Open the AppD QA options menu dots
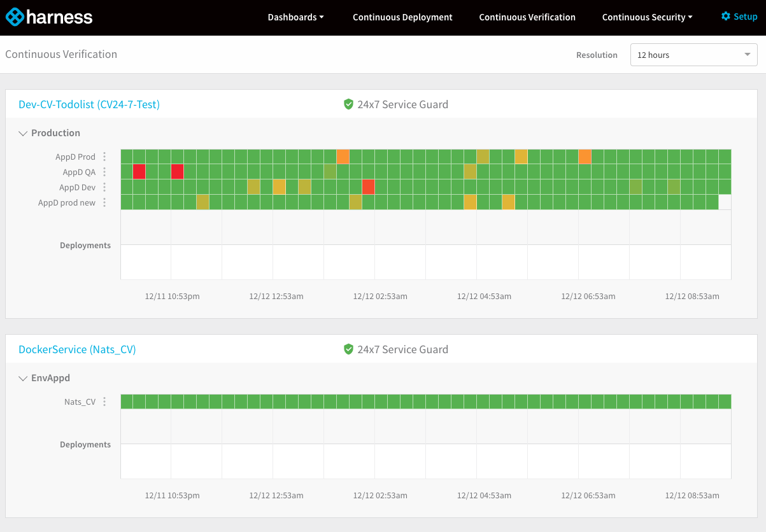The width and height of the screenshot is (766, 532). (x=104, y=172)
